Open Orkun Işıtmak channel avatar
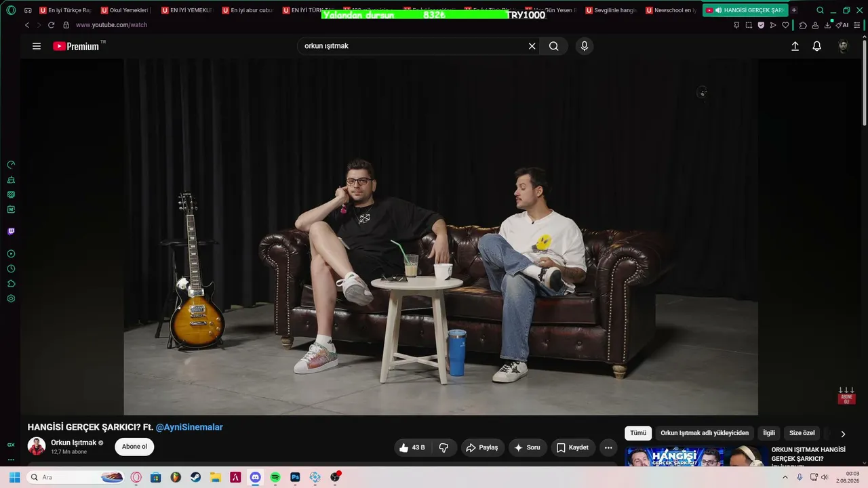Screen dimensions: 868x488 (37, 446)
